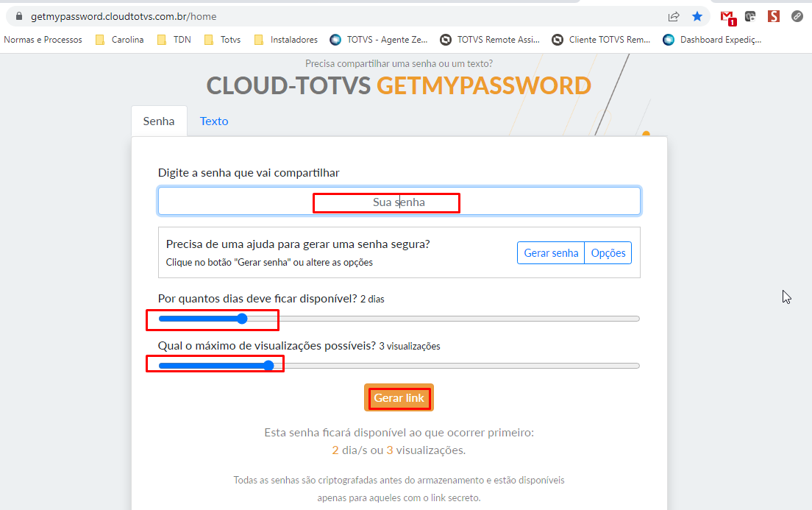
Task: Click the Opções button
Action: coord(608,253)
